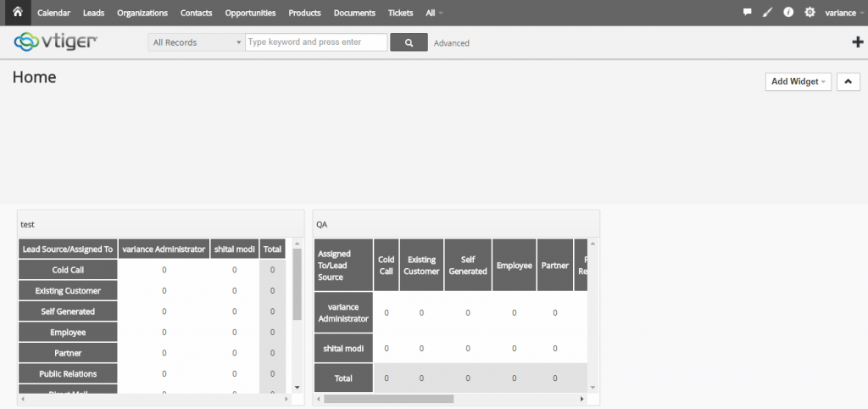The height and width of the screenshot is (409, 868).
Task: Click test widget scroll down arrow
Action: (298, 388)
